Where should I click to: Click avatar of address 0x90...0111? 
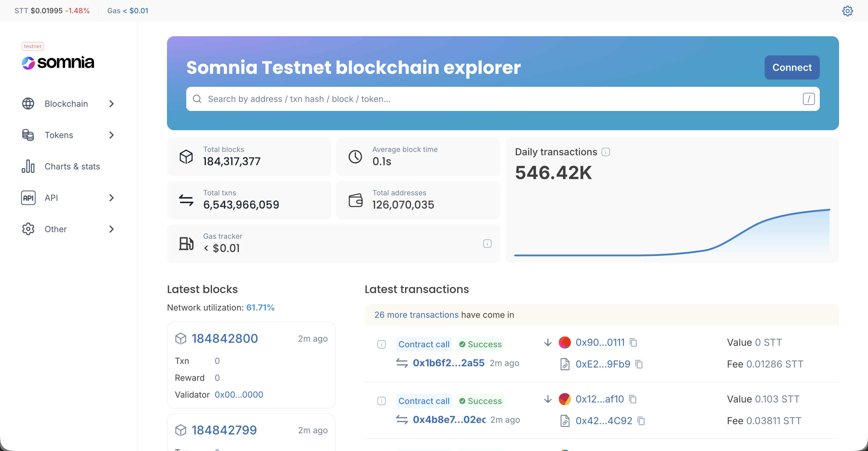click(x=565, y=342)
